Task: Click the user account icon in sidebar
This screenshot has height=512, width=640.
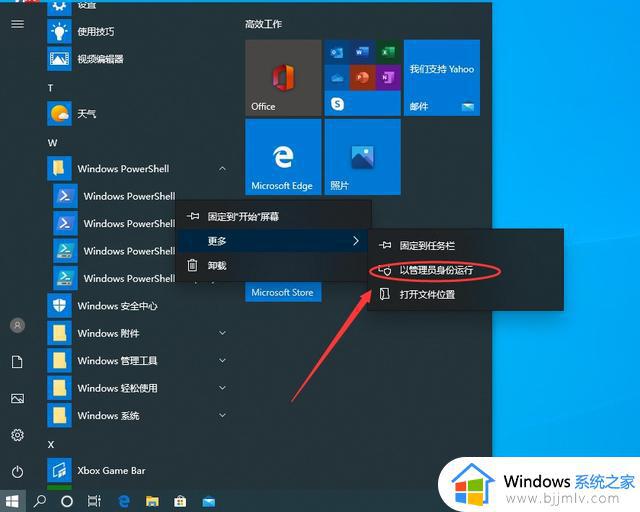Action: (17, 325)
